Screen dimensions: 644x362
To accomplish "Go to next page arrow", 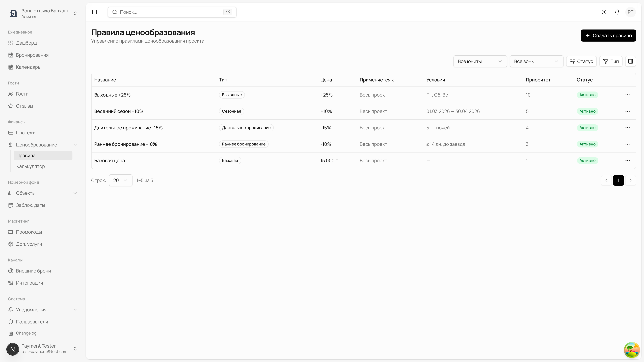I will point(630,180).
